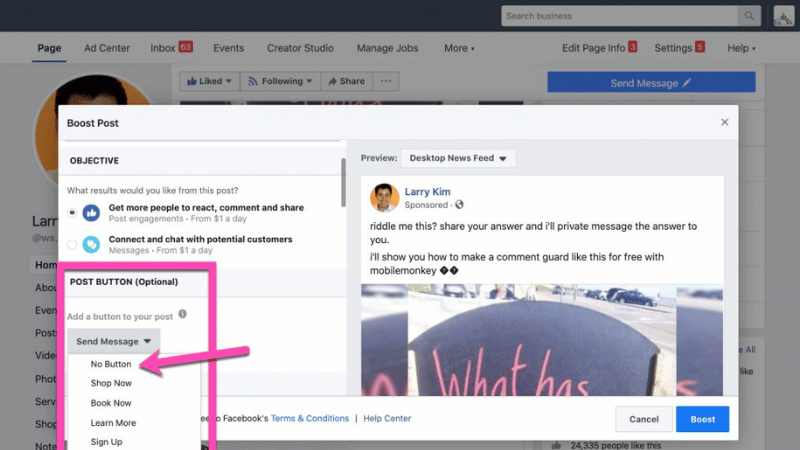
Task: Expand the Following dropdown
Action: (280, 81)
